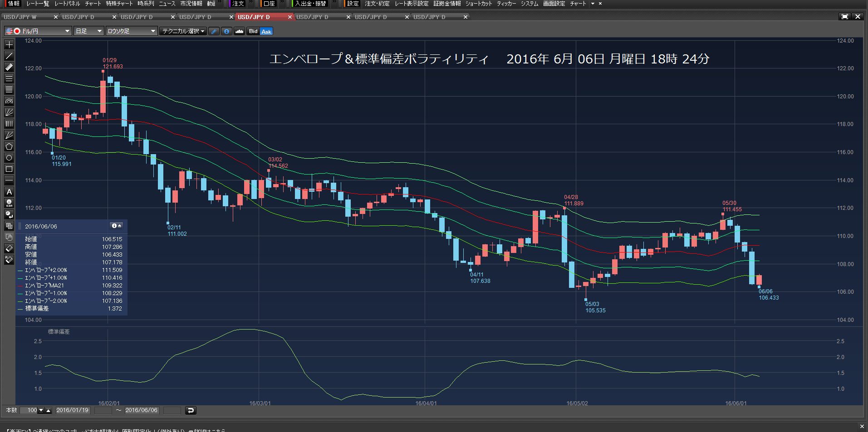The height and width of the screenshot is (432, 868).
Task: Open the 設定 settings menu
Action: [x=353, y=4]
